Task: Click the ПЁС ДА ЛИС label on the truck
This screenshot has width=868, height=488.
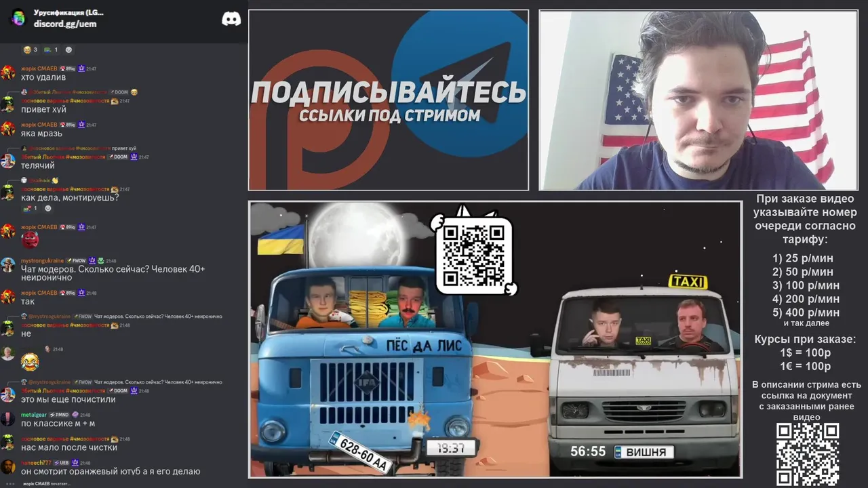Action: [x=424, y=346]
